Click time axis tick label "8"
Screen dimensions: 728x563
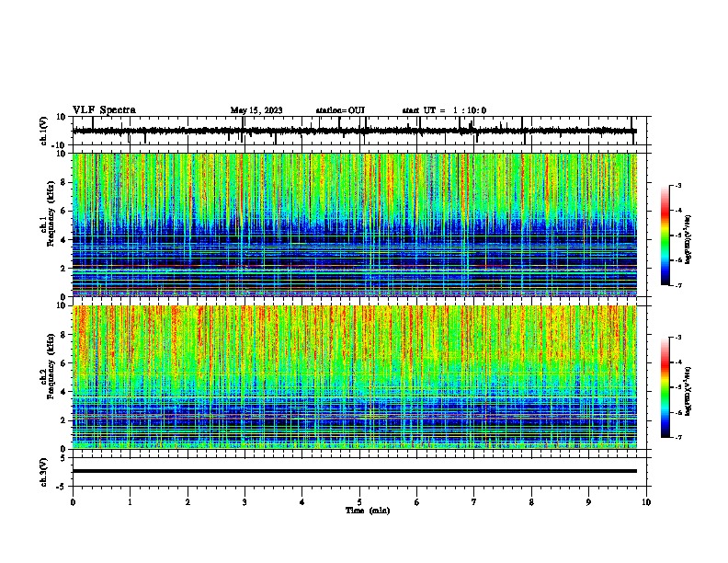click(x=531, y=502)
